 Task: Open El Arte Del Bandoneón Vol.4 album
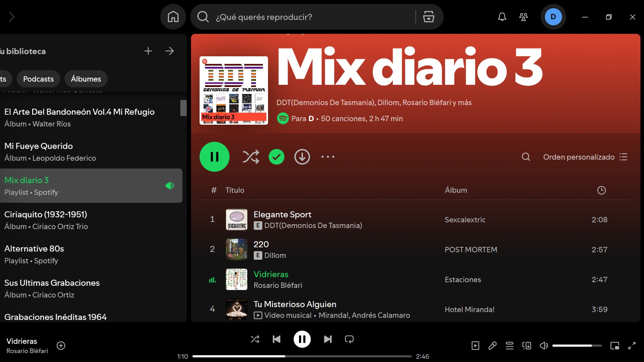91,118
